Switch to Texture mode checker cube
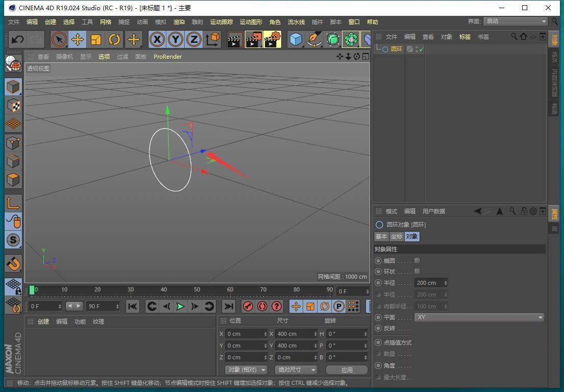564x392 pixels. pyautogui.click(x=13, y=105)
